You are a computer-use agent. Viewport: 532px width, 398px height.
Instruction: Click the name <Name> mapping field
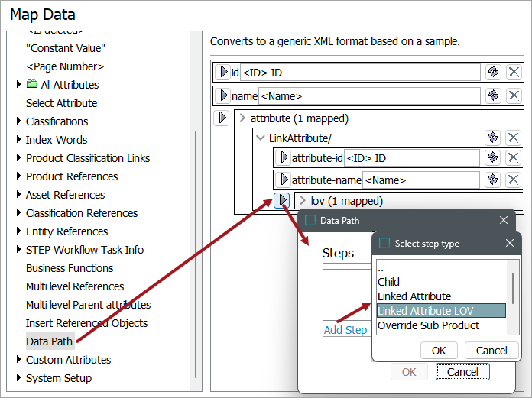click(x=369, y=96)
